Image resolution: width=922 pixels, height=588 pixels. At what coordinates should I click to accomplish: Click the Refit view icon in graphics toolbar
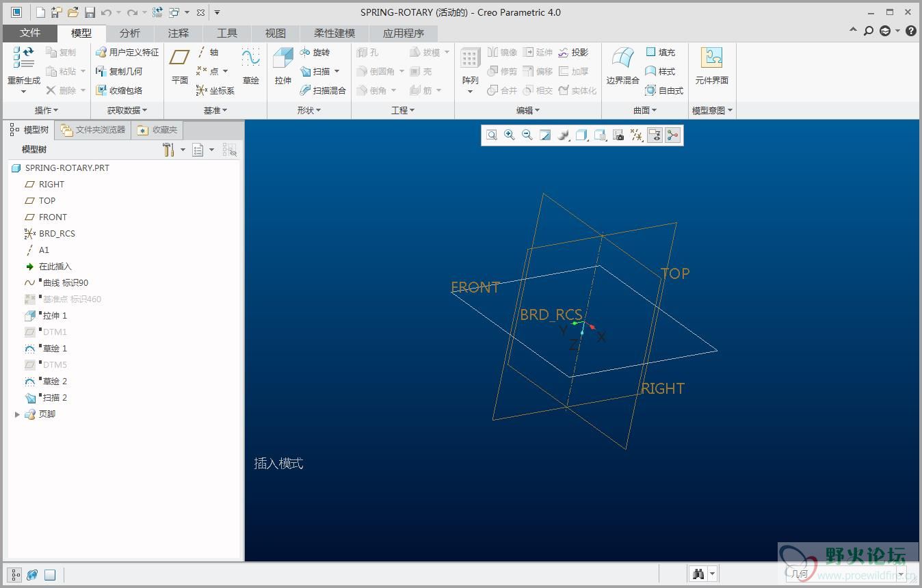[x=492, y=135]
